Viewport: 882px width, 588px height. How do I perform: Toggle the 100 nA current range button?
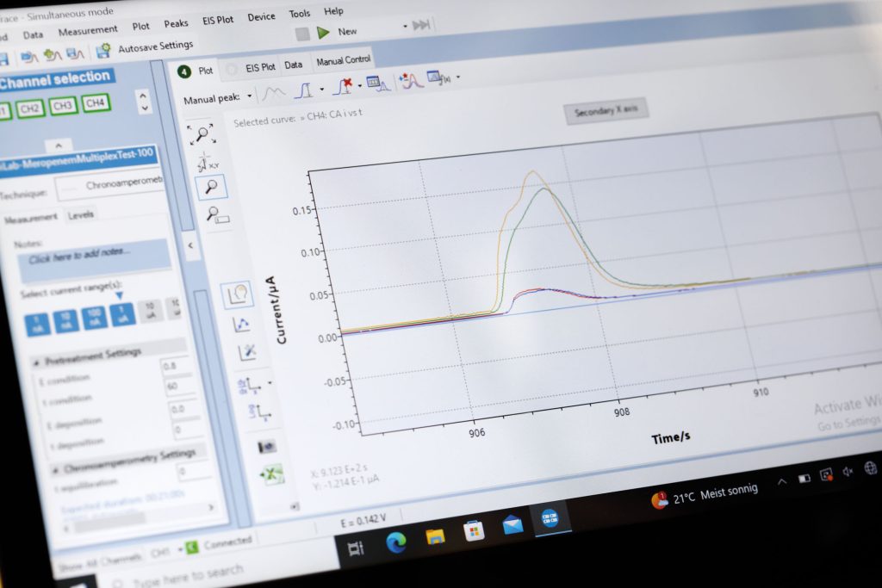[94, 319]
